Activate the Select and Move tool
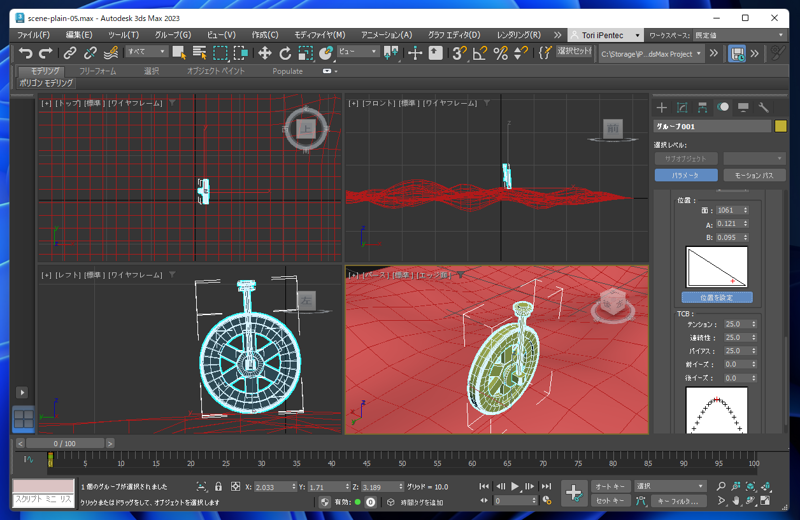The height and width of the screenshot is (520, 800). [264, 53]
